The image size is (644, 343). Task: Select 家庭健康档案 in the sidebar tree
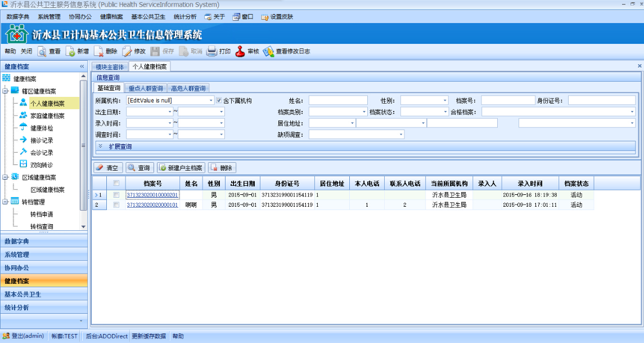coord(47,116)
